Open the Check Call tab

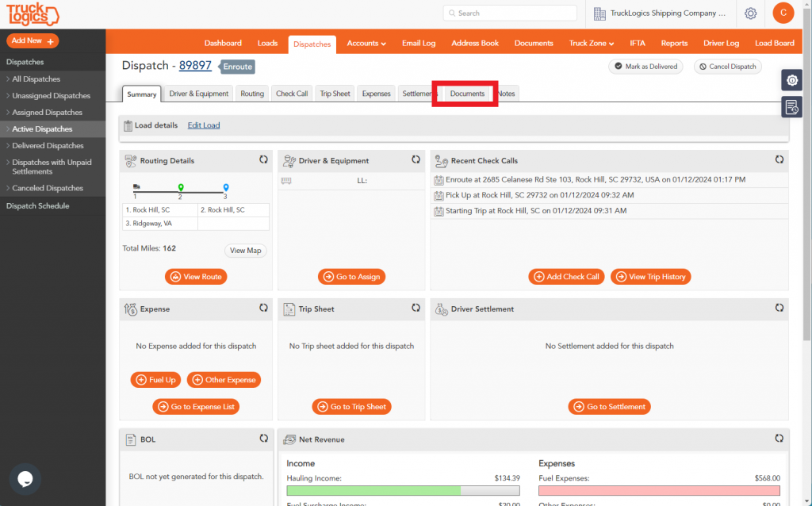[292, 94]
